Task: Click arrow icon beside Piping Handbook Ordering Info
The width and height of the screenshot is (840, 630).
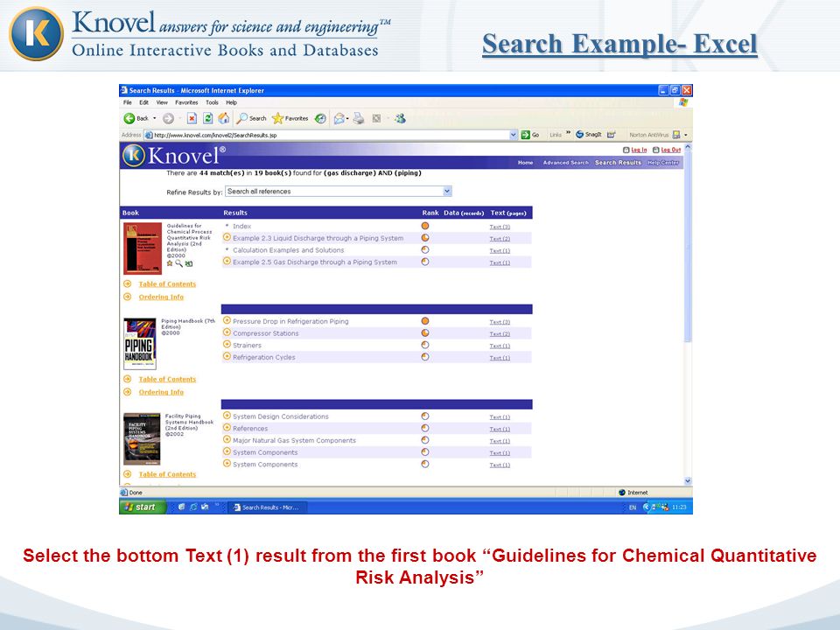Action: click(x=128, y=392)
